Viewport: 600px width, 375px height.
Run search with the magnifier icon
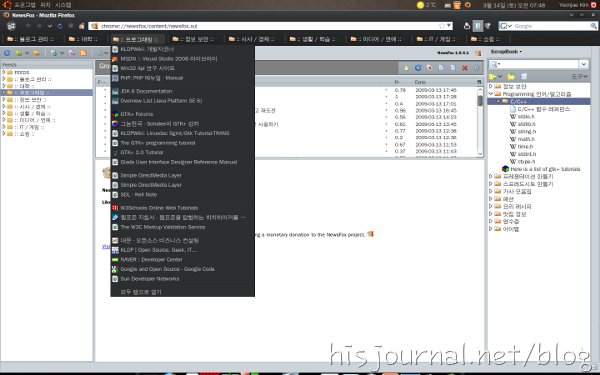click(593, 26)
